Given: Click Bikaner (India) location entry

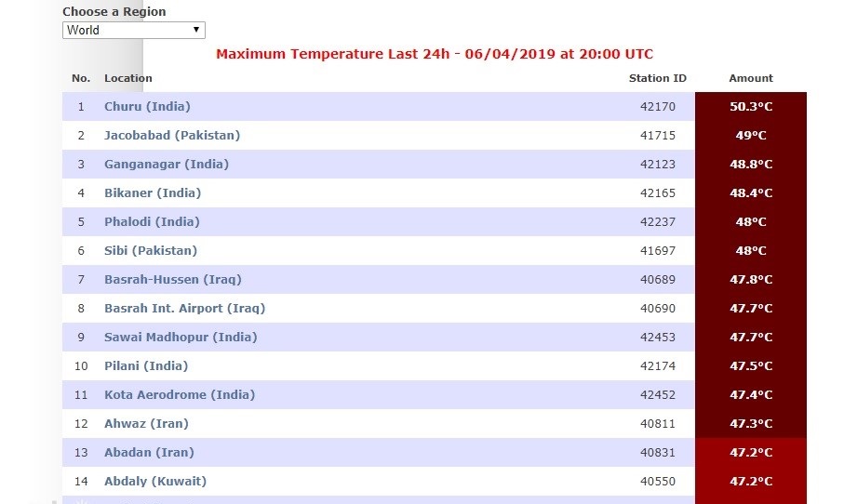Looking at the screenshot, I should tap(153, 193).
